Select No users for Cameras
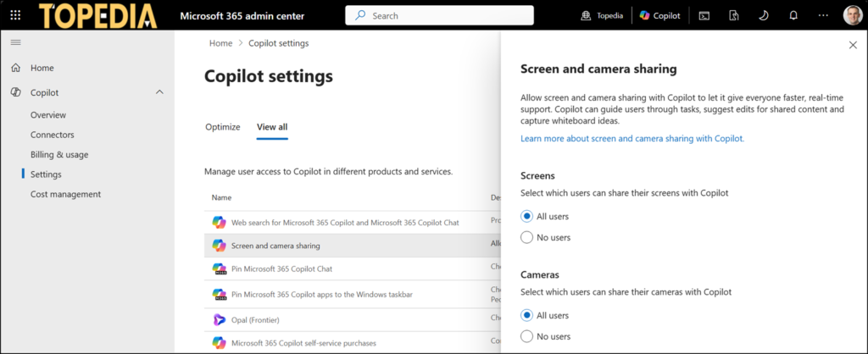868x354 pixels. [527, 336]
